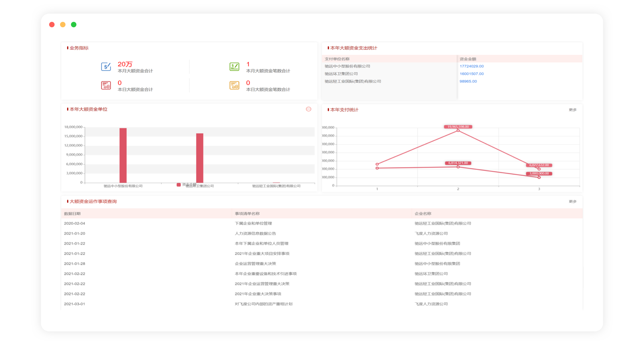This screenshot has width=644, height=345.
Task: Click 更多 link in 大额资金运作事项查询 panel
Action: click(572, 201)
